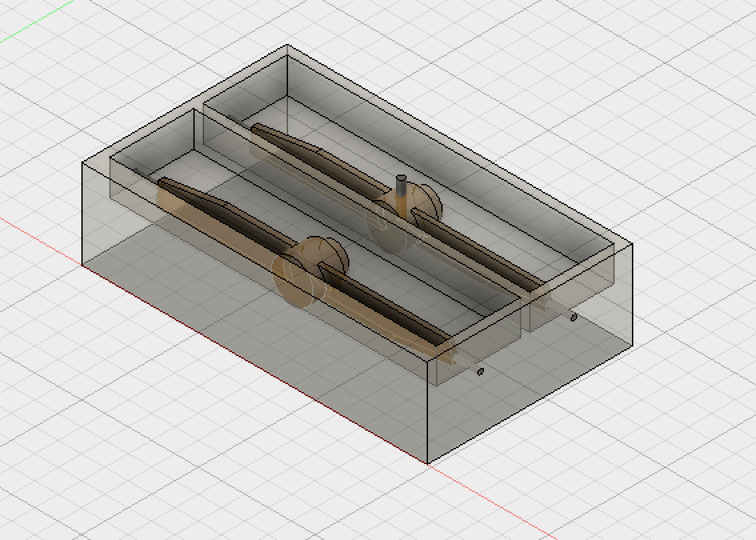Select the disc on the front rod

309,272
